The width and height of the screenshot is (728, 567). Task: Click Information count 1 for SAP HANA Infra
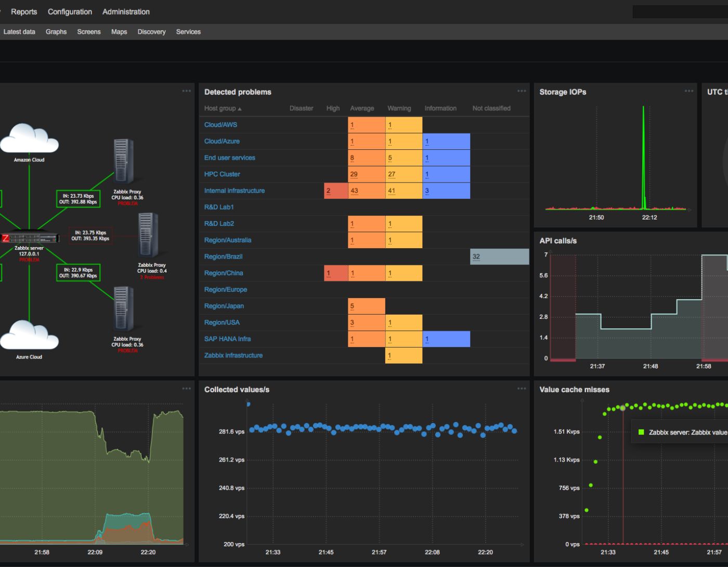tap(427, 339)
